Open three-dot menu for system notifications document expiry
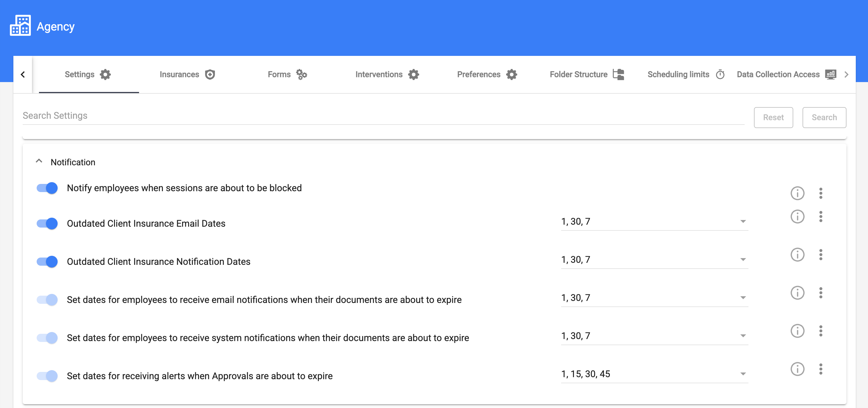Image resolution: width=868 pixels, height=408 pixels. [821, 331]
